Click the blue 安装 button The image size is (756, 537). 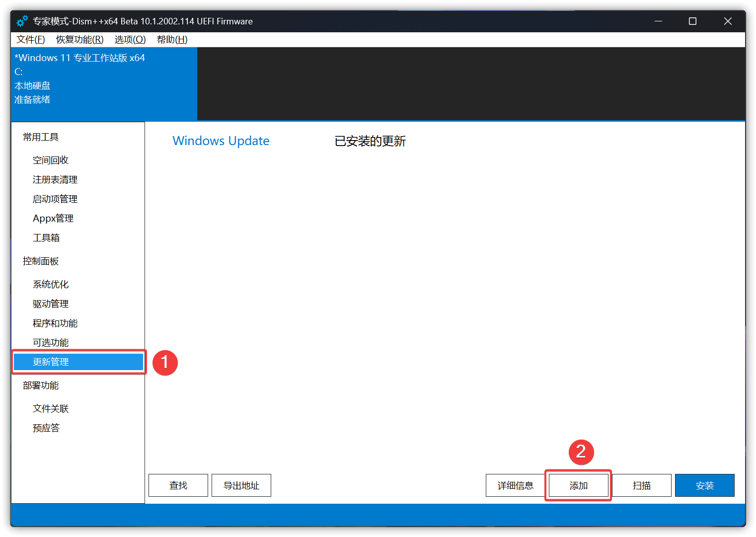(x=705, y=485)
